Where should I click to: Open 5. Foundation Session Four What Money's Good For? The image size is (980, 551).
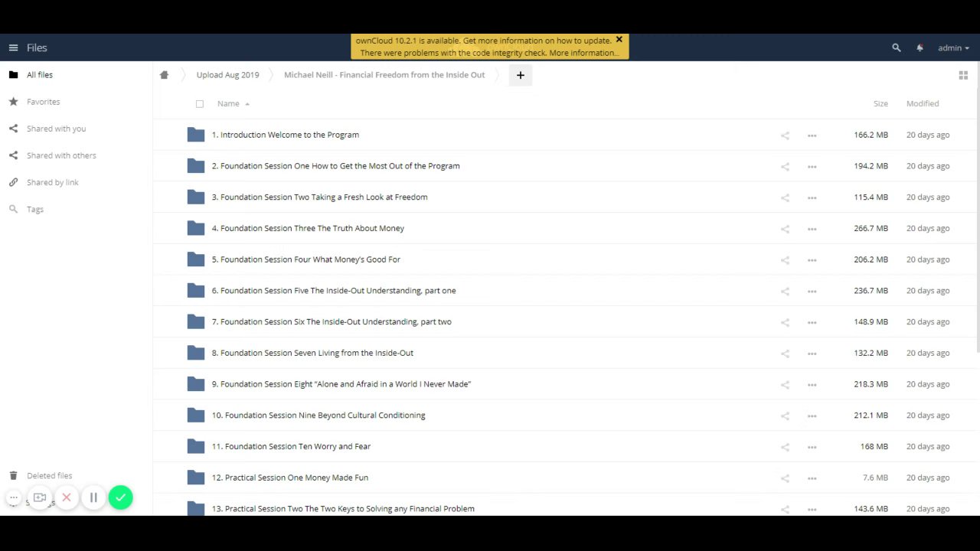click(306, 259)
